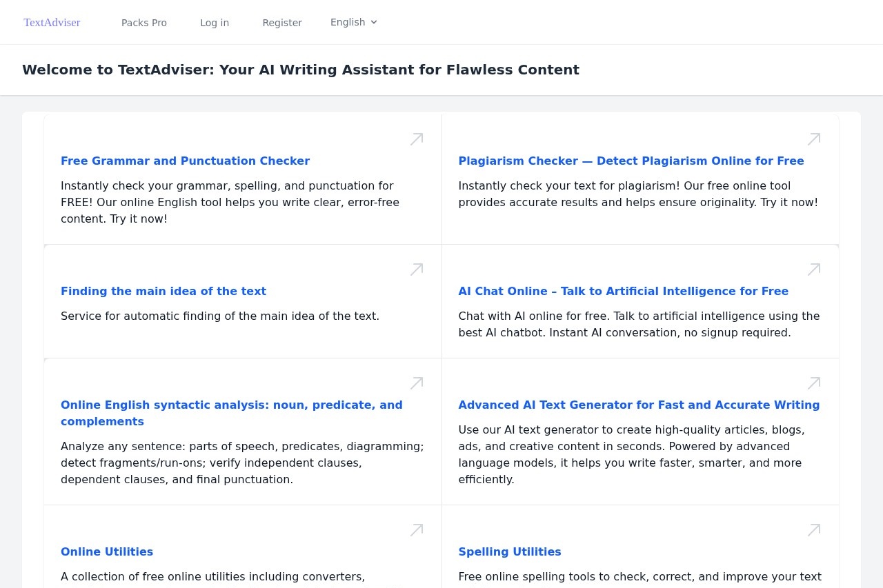
Task: Click arrow icon on Online Utilities card
Action: [417, 530]
